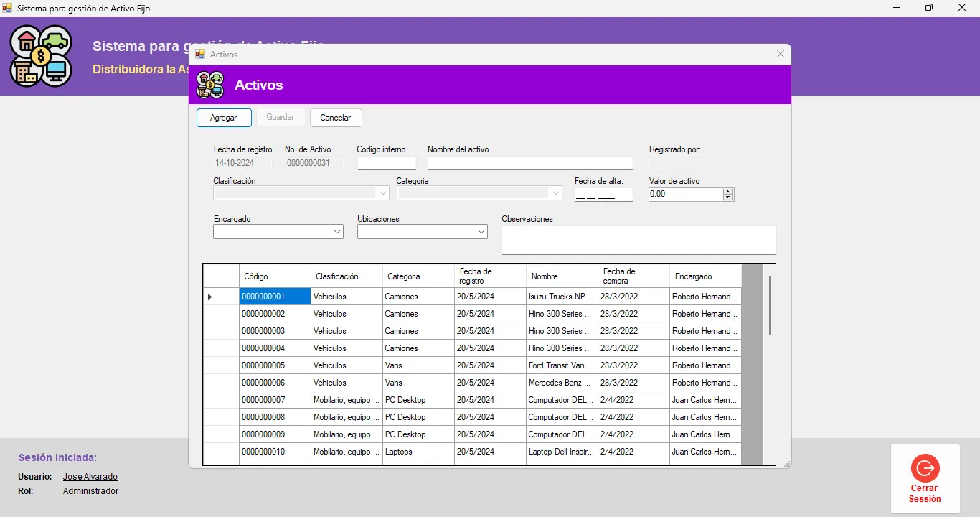
Task: Click the Cerrar Sesión button
Action: [925, 479]
